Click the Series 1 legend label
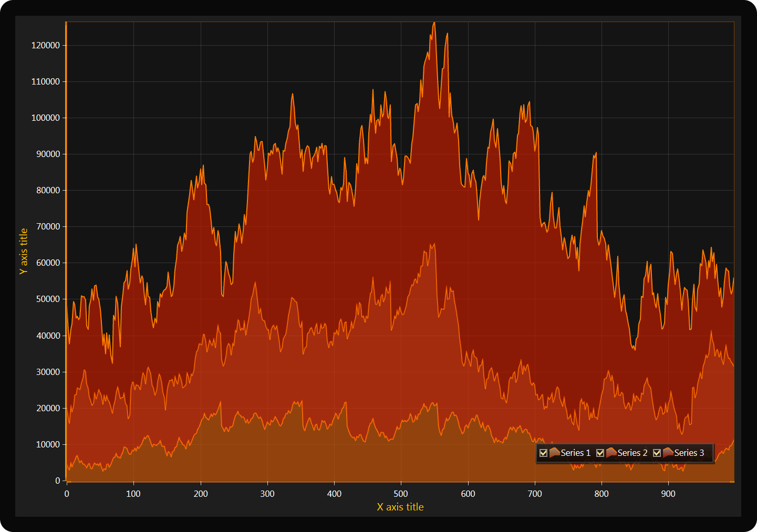 click(x=575, y=453)
